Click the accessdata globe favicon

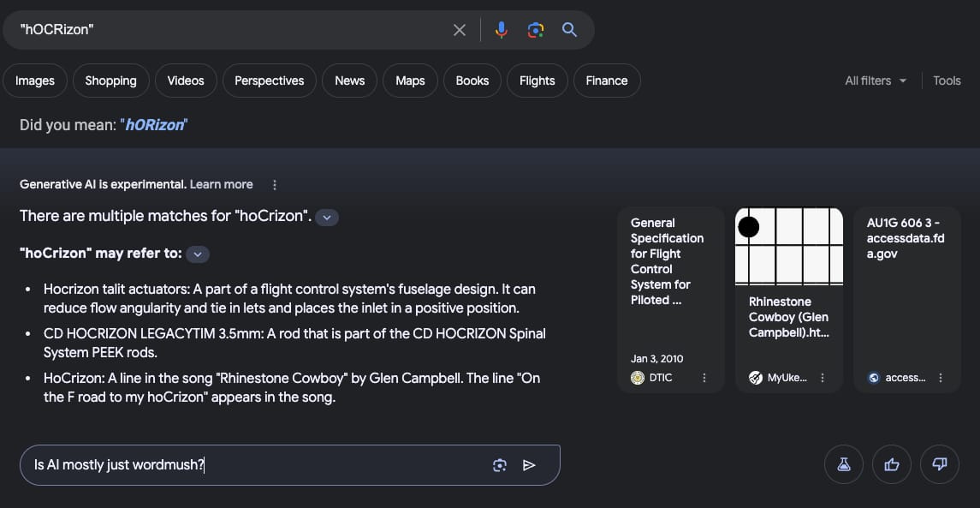(874, 378)
